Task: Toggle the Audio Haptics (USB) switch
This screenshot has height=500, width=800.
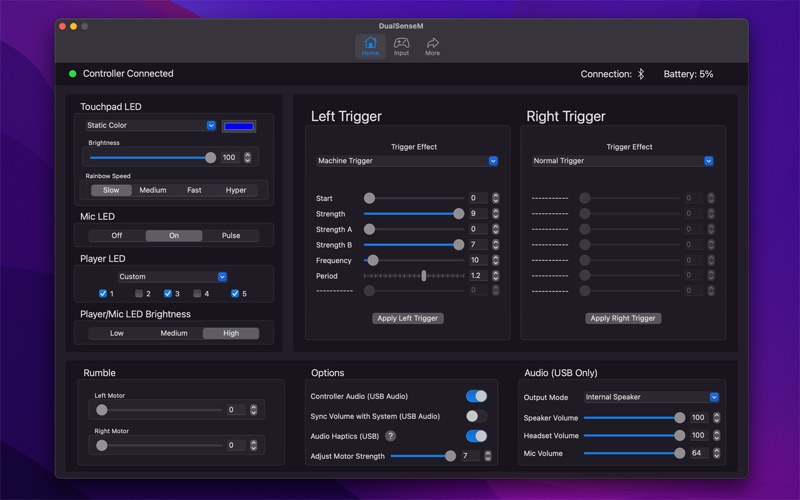Action: pyautogui.click(x=476, y=436)
